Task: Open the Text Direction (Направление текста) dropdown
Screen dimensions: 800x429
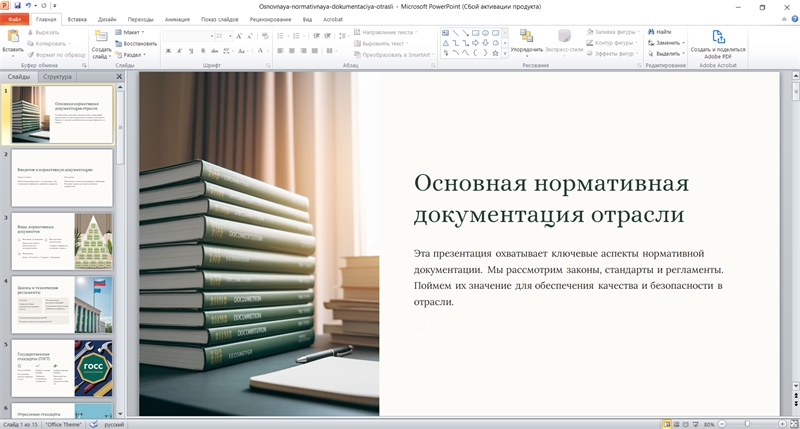Action: click(385, 32)
